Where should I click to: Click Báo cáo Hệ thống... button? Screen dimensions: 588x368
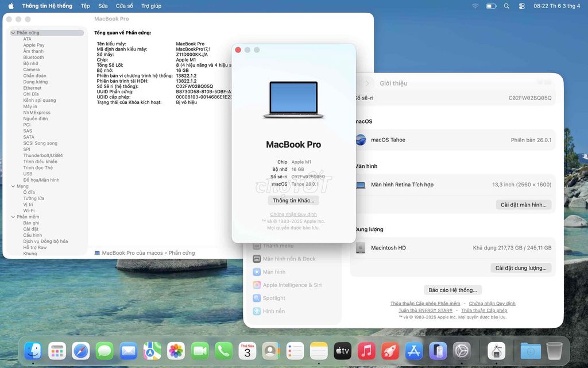pyautogui.click(x=453, y=290)
